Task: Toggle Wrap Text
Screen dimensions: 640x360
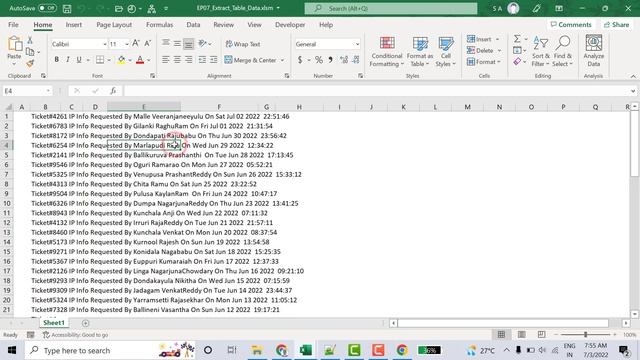Action: [243, 44]
